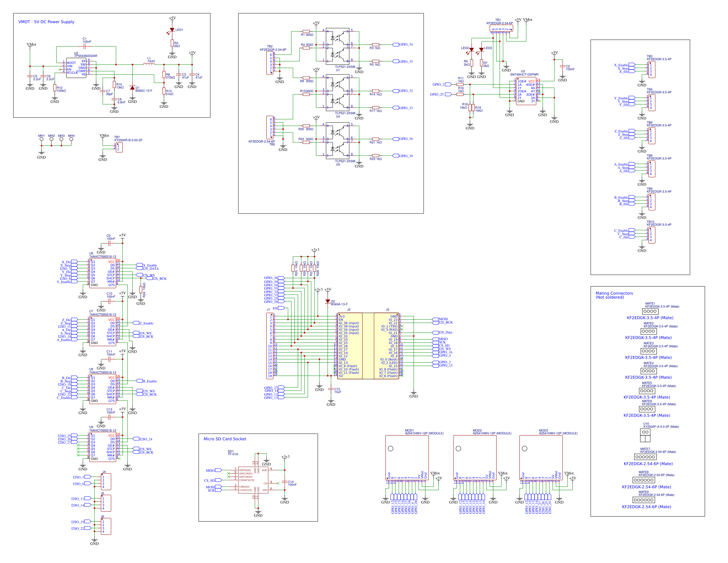Click the R24 10kΩ resistor
Screen dimensions: 728x563
(141, 290)
